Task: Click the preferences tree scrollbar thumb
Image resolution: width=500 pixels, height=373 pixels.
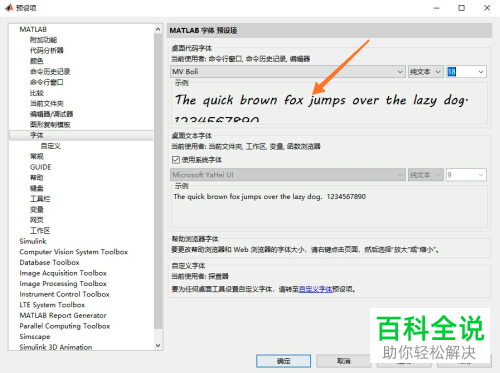Action: pyautogui.click(x=158, y=182)
